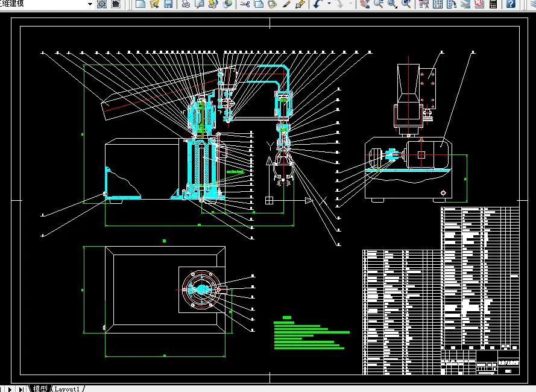The image size is (536, 392).
Task: Save drawing with the floppy disk icon
Action: (168, 4)
